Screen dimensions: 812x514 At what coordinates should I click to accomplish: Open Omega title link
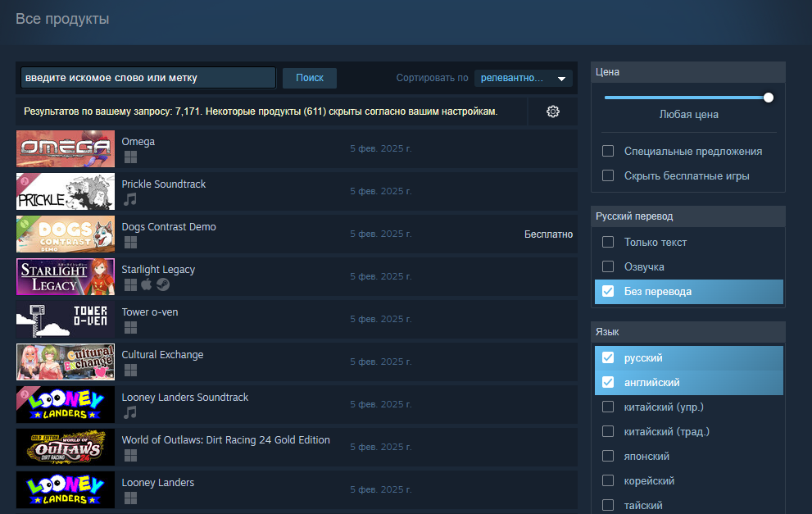[x=138, y=142]
